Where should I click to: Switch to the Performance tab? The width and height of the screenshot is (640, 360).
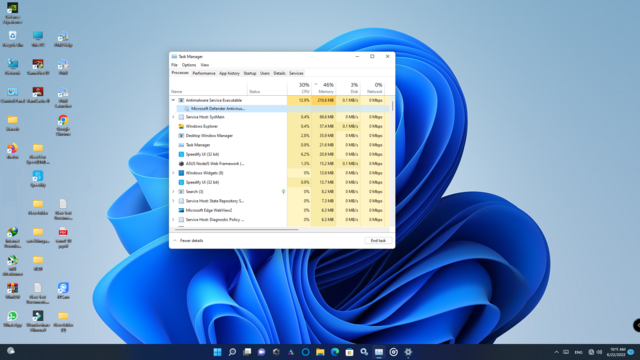coord(204,73)
